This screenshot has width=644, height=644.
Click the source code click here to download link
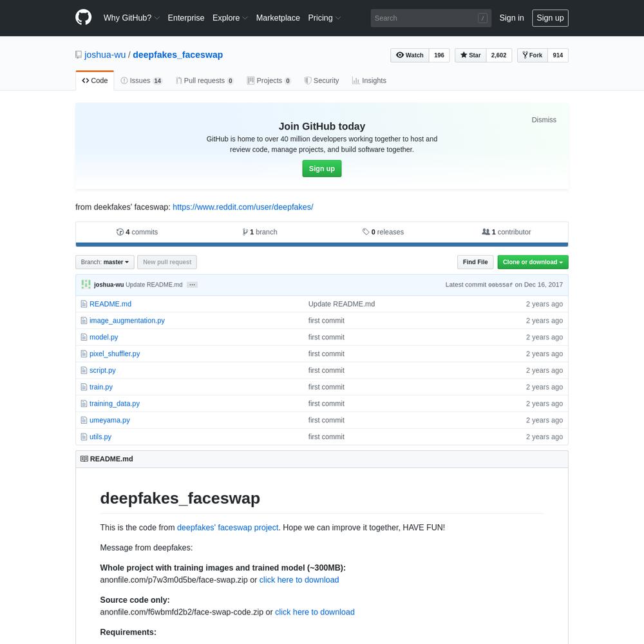pos(315,612)
